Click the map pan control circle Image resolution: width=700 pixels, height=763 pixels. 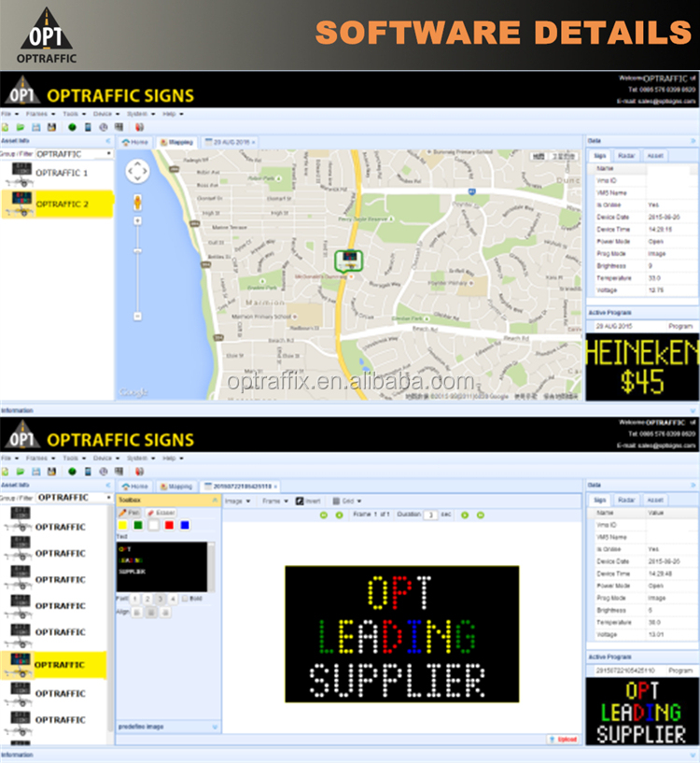click(137, 171)
